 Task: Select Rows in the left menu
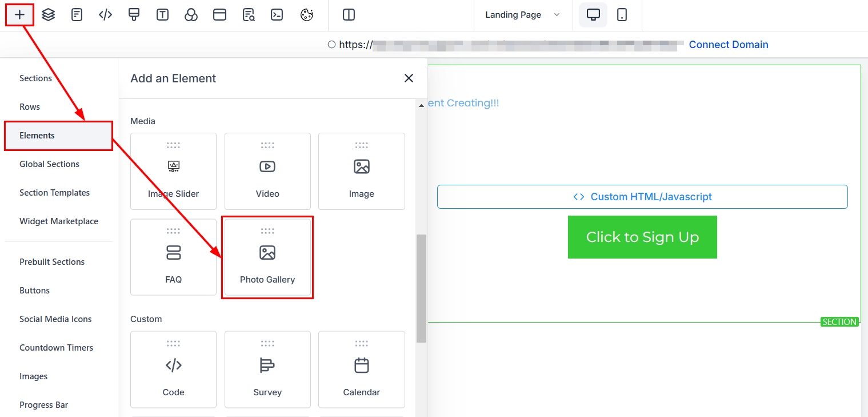coord(30,107)
